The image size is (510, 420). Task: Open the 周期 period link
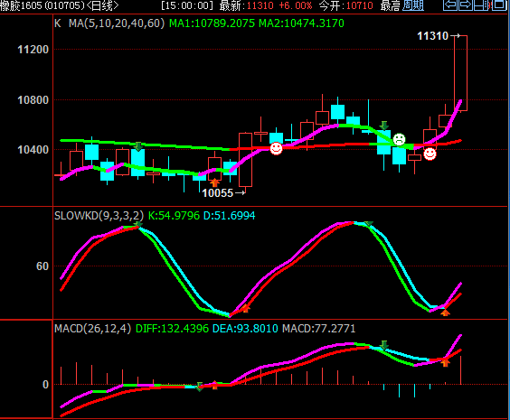(413, 5)
